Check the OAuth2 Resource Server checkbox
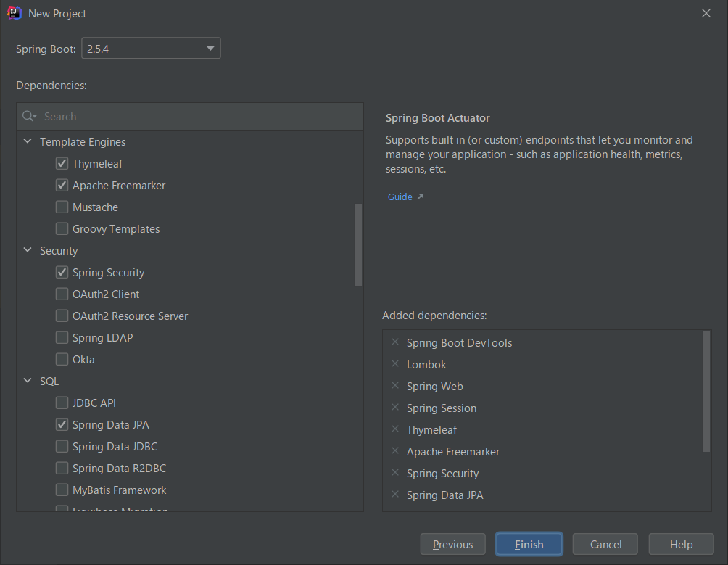Image resolution: width=728 pixels, height=565 pixels. pyautogui.click(x=62, y=316)
